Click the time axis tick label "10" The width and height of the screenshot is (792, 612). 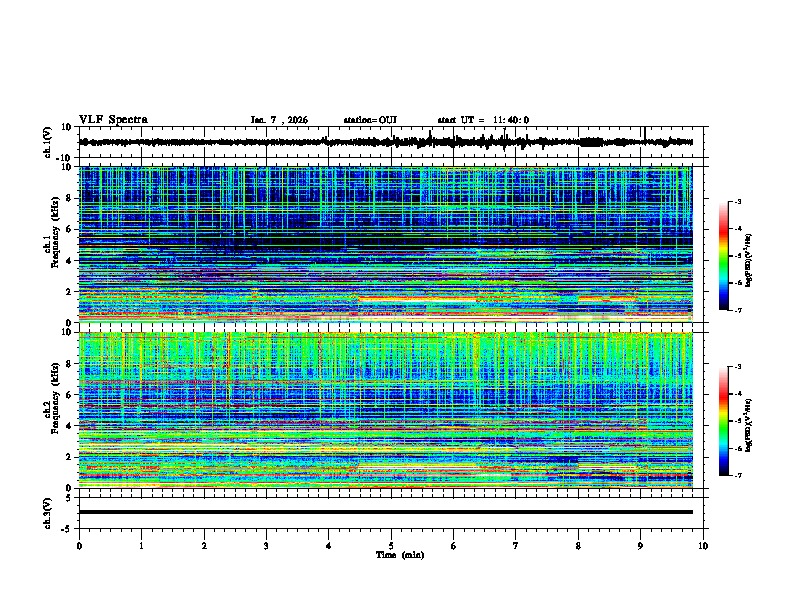click(x=703, y=546)
